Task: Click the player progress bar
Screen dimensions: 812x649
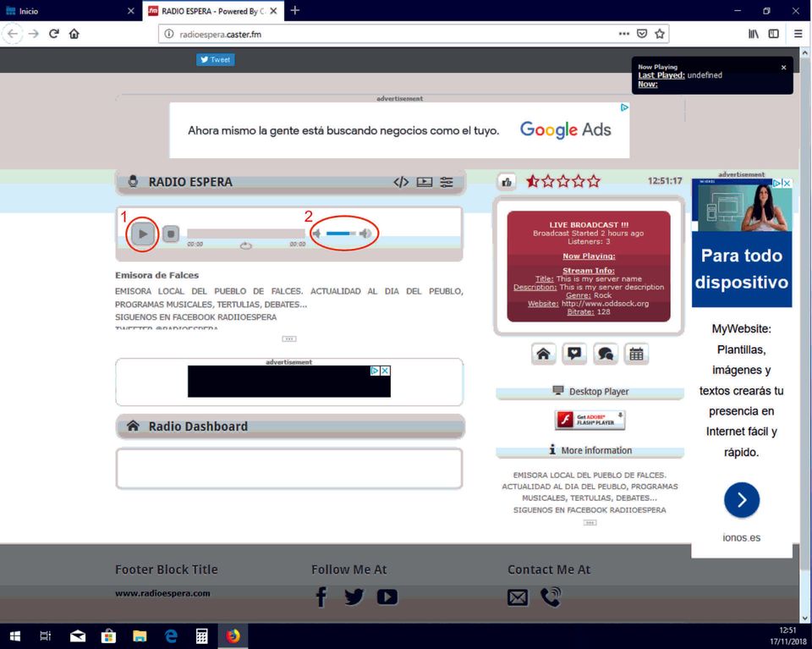Action: [x=246, y=234]
